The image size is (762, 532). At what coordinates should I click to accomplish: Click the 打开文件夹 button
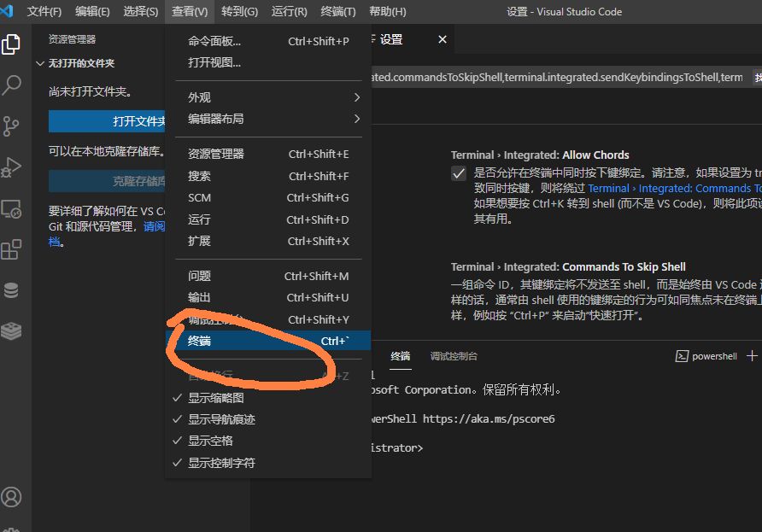[107, 121]
